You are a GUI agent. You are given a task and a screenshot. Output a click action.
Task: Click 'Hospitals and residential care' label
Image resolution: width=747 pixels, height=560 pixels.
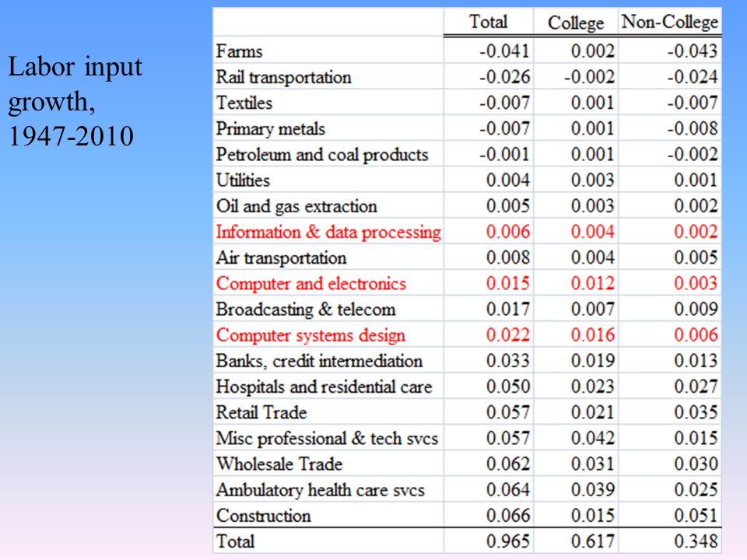click(324, 387)
